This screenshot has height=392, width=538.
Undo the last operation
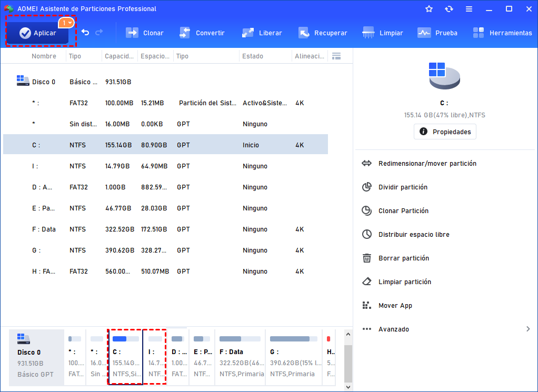tap(85, 33)
